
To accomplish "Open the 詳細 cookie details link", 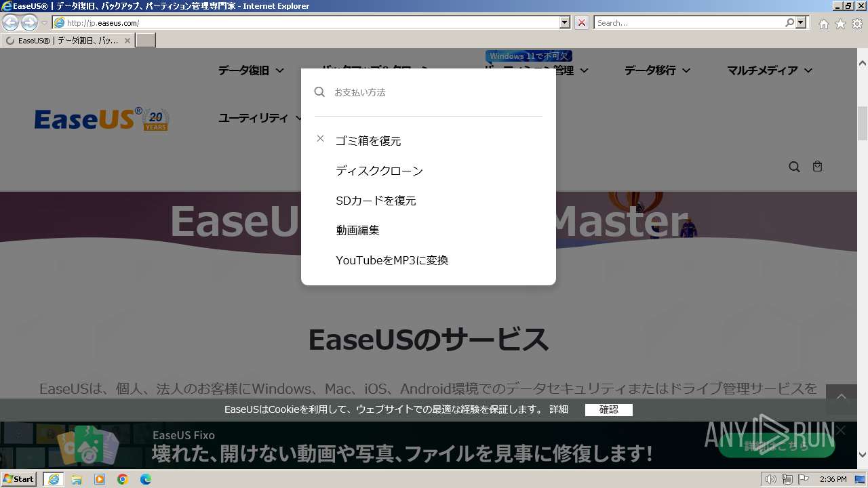I will point(559,409).
